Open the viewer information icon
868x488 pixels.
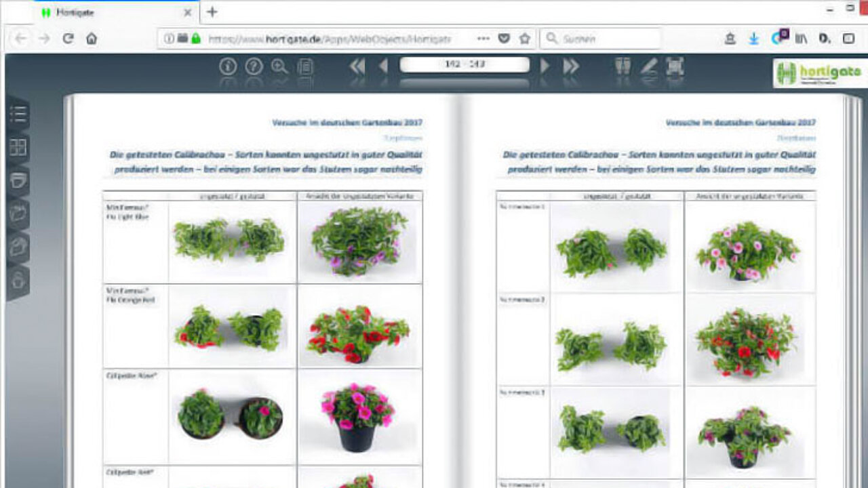point(228,66)
